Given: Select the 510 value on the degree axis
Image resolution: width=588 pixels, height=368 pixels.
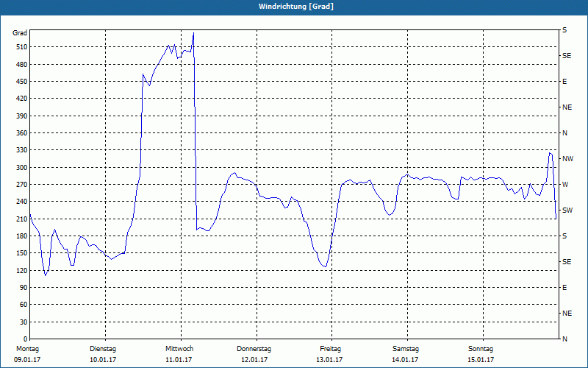Looking at the screenshot, I should coord(22,47).
